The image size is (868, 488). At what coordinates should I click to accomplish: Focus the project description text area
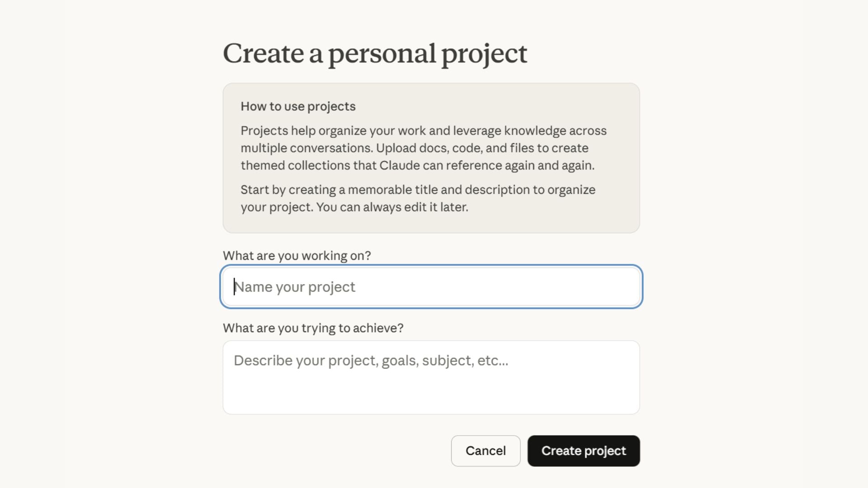pos(431,377)
